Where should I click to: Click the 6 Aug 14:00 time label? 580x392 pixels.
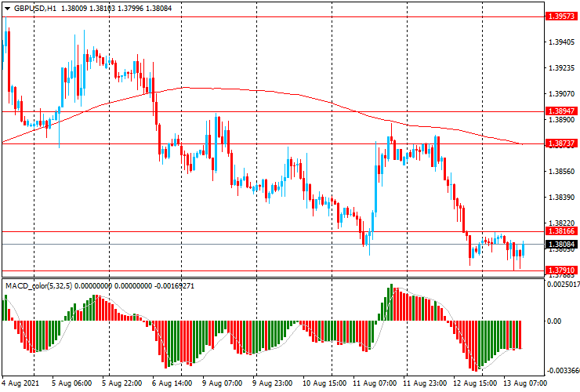click(172, 383)
